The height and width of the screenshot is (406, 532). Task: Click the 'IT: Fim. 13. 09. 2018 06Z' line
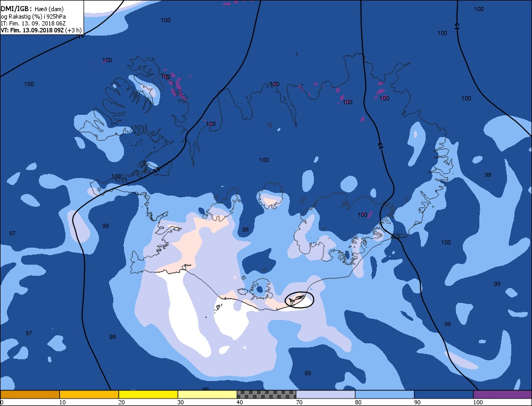33,23
